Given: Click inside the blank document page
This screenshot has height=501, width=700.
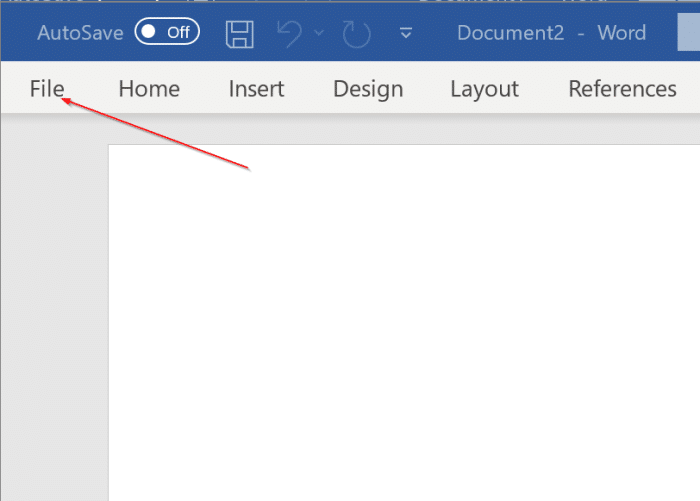Looking at the screenshot, I should pos(404,322).
